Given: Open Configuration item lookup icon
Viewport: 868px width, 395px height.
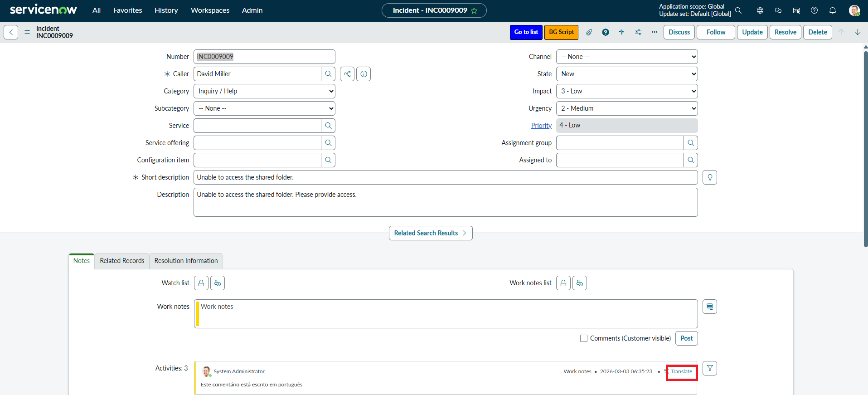Looking at the screenshot, I should point(328,160).
